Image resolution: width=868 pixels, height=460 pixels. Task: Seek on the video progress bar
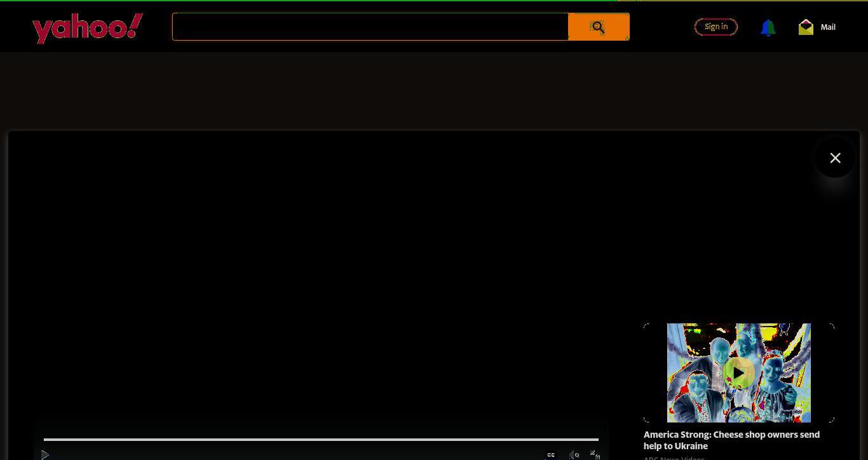click(321, 439)
